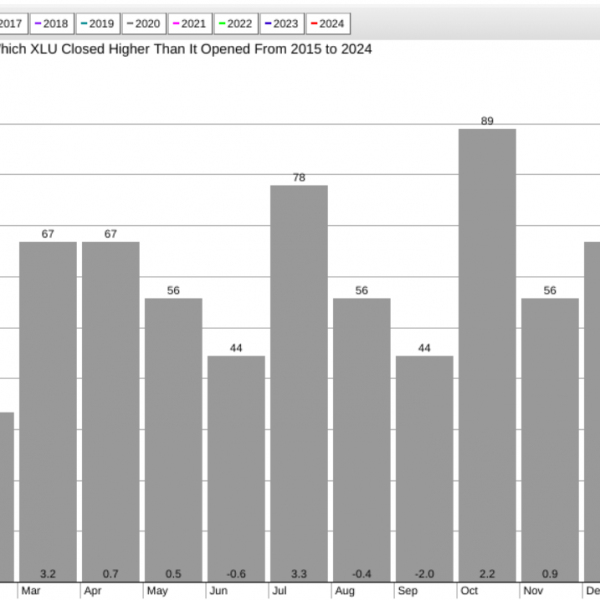Click the August bar labeled 56
The image size is (600, 600).
[x=362, y=440]
